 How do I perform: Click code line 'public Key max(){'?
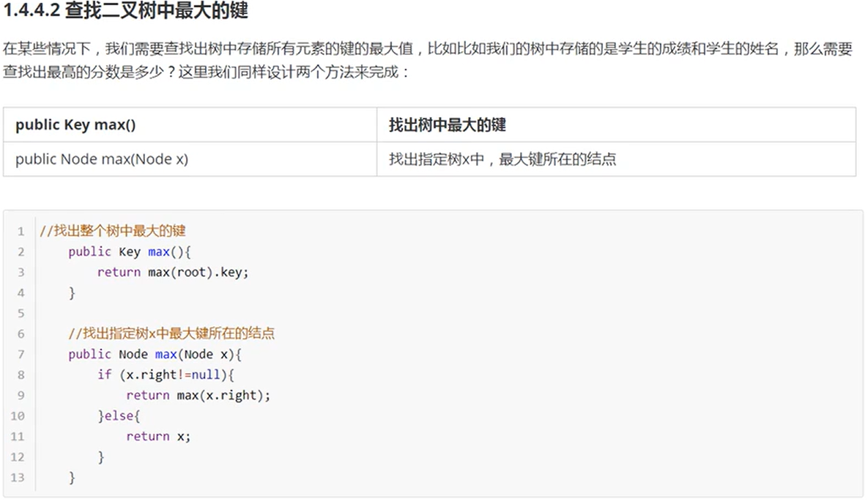point(130,251)
